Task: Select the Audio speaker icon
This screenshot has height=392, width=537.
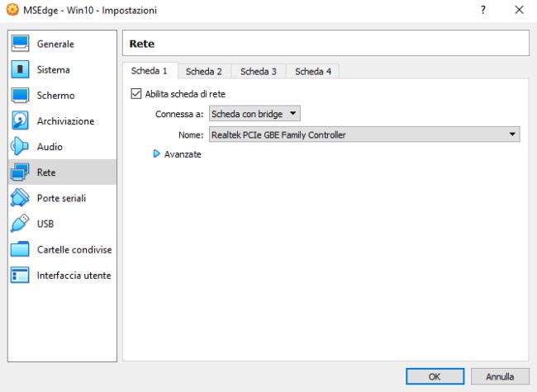Action: (x=21, y=147)
